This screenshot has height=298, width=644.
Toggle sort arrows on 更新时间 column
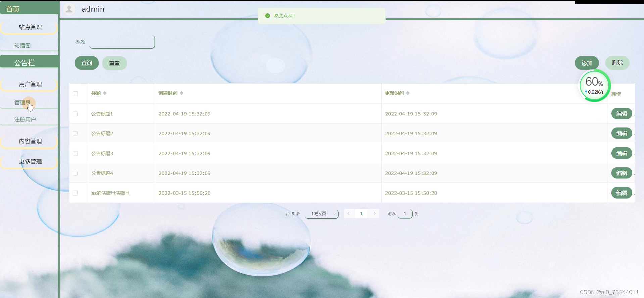pyautogui.click(x=408, y=93)
